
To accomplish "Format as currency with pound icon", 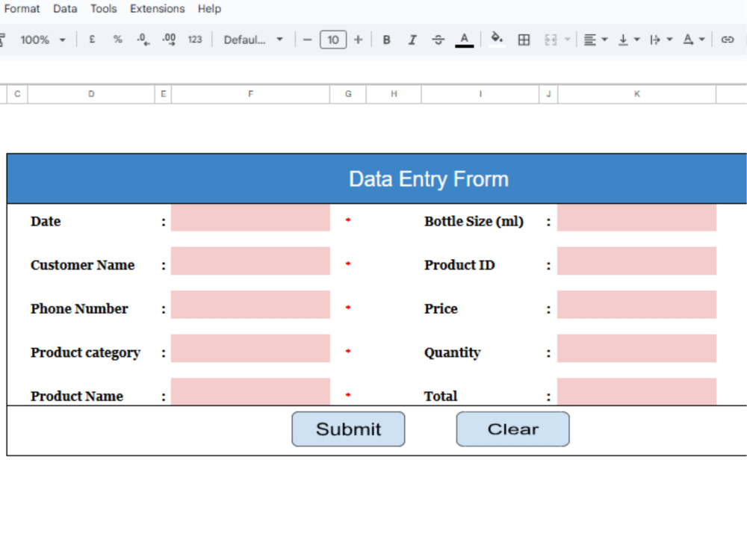I will [x=92, y=40].
